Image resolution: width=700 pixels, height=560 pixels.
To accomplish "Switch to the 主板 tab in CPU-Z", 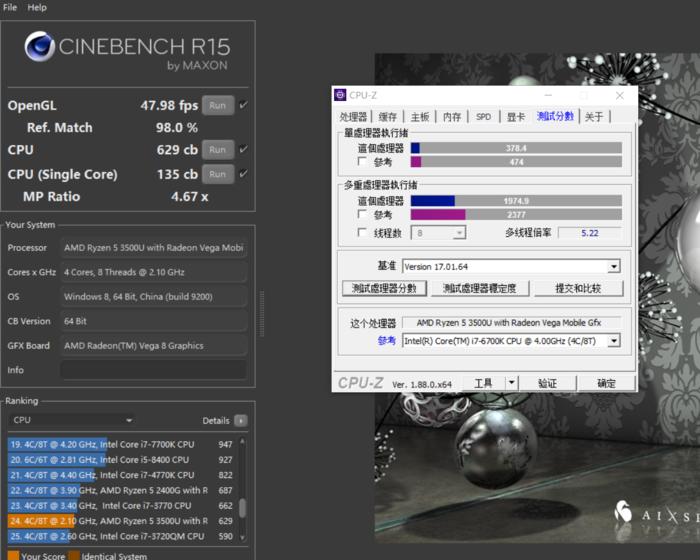I will 420,117.
